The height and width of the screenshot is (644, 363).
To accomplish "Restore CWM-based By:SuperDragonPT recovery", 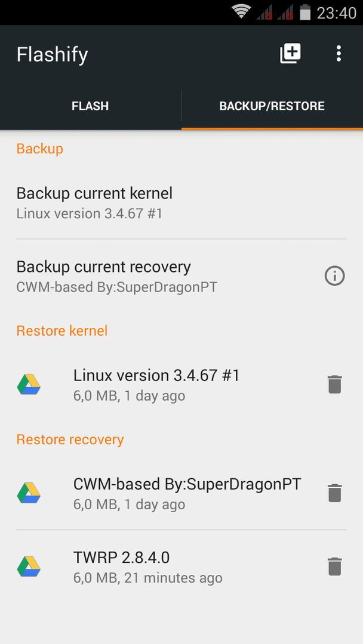I will point(181,493).
